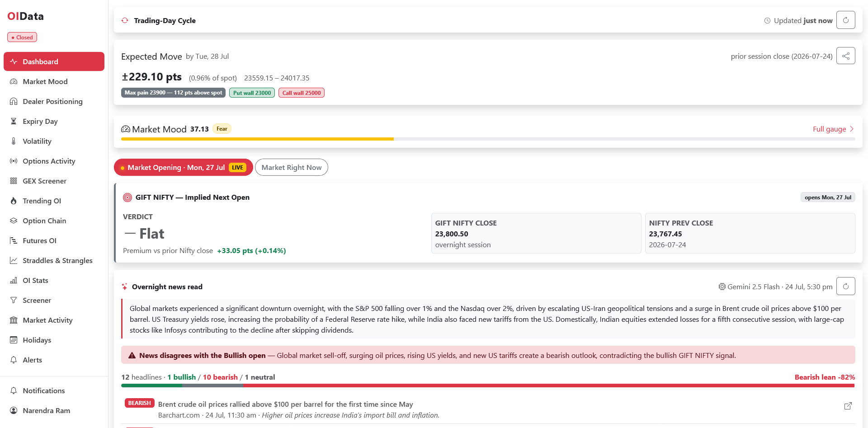The image size is (868, 428).
Task: Click the headlines sentiment bar
Action: 488,386
